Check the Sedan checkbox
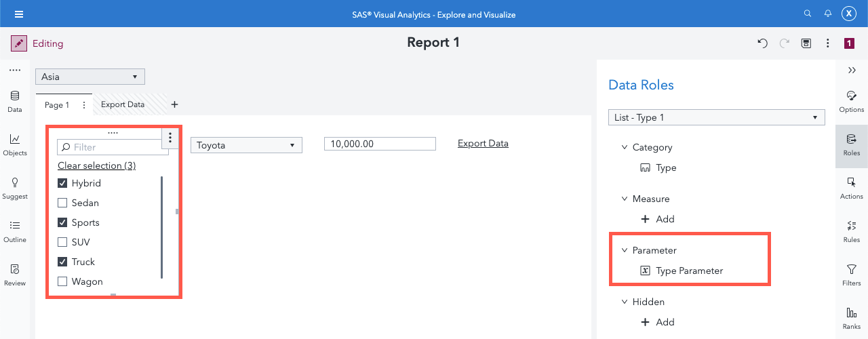 [63, 203]
